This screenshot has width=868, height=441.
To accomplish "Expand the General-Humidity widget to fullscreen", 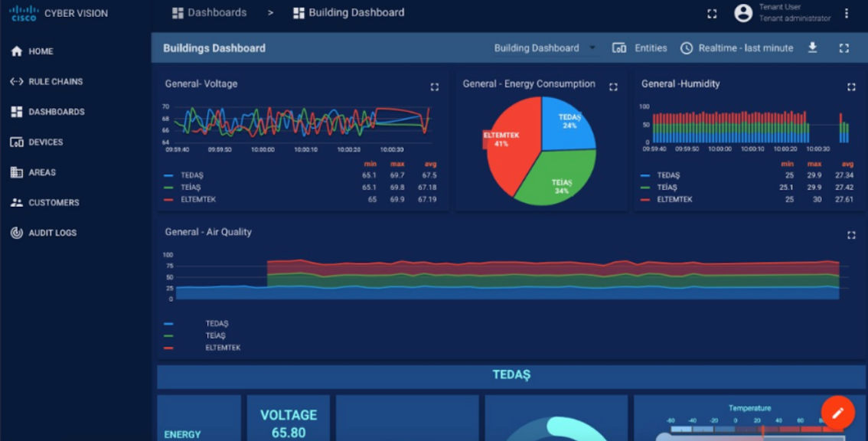I will point(851,87).
